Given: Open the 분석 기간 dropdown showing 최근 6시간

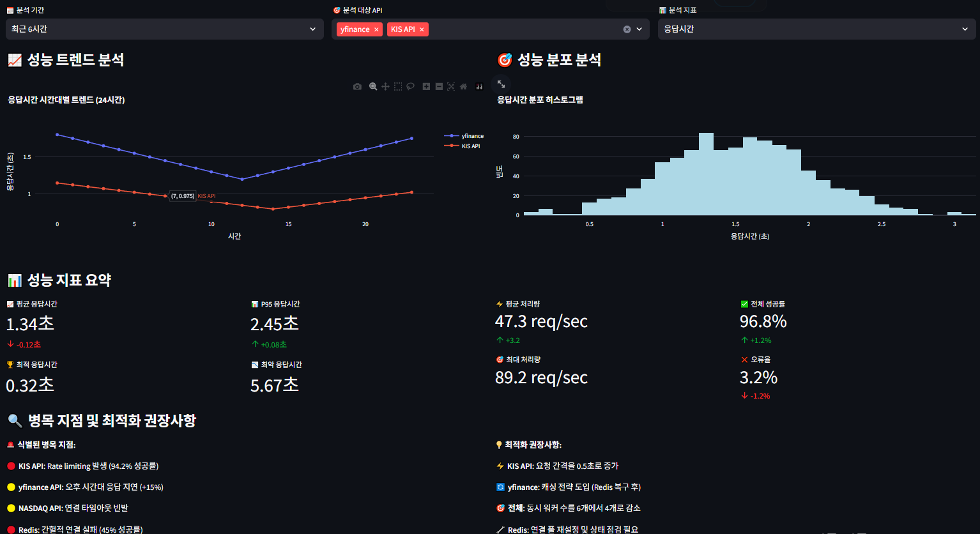Looking at the screenshot, I should (164, 29).
